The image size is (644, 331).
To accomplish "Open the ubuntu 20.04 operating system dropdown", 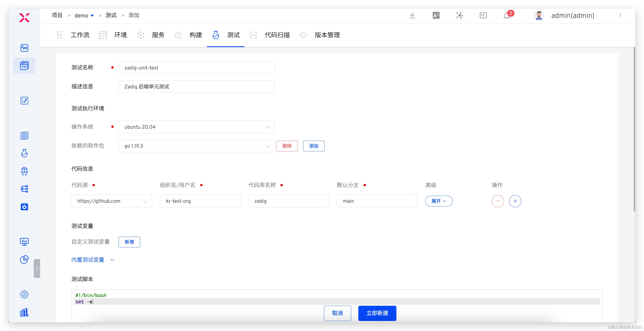I will [196, 127].
